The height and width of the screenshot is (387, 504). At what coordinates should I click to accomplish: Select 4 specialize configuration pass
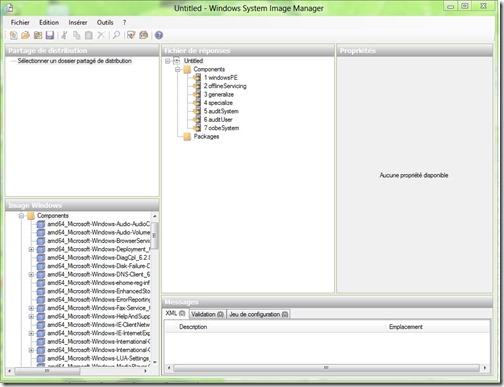coord(218,103)
